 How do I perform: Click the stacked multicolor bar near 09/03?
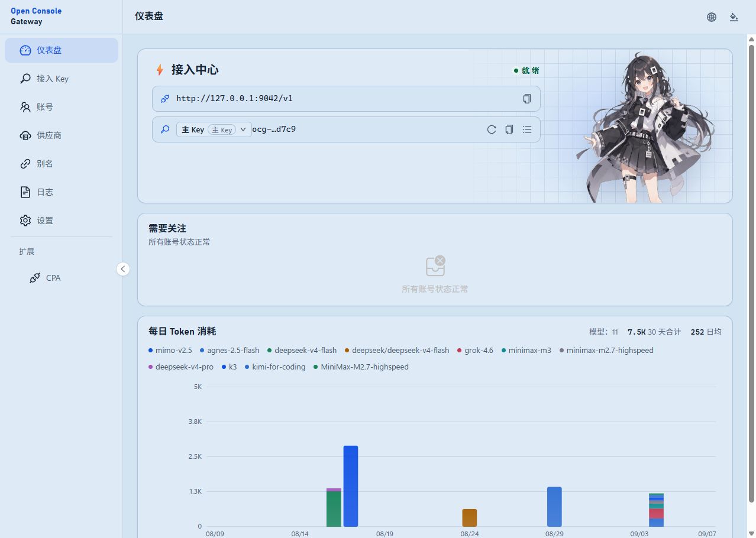656,510
